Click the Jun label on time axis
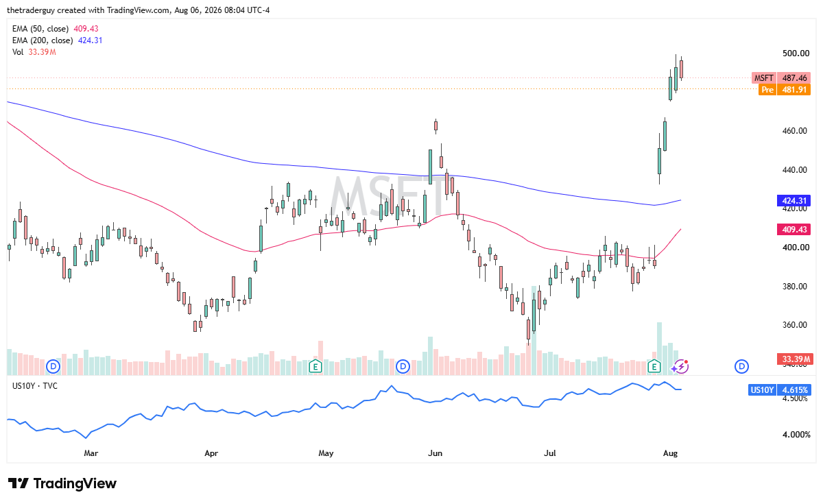Image resolution: width=823 pixels, height=504 pixels. click(434, 453)
